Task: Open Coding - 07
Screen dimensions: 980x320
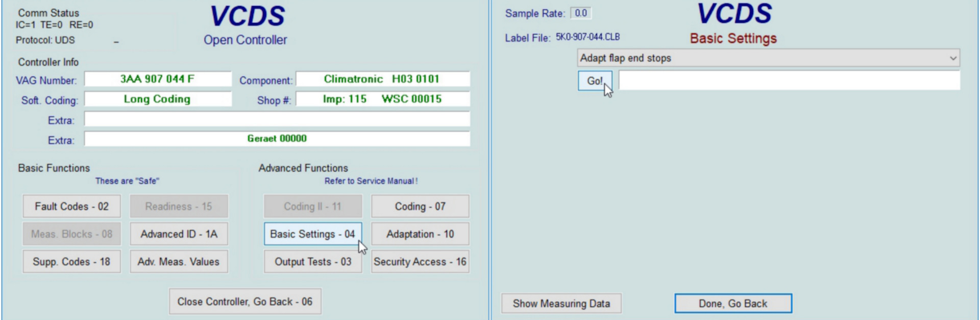Action: click(x=420, y=207)
